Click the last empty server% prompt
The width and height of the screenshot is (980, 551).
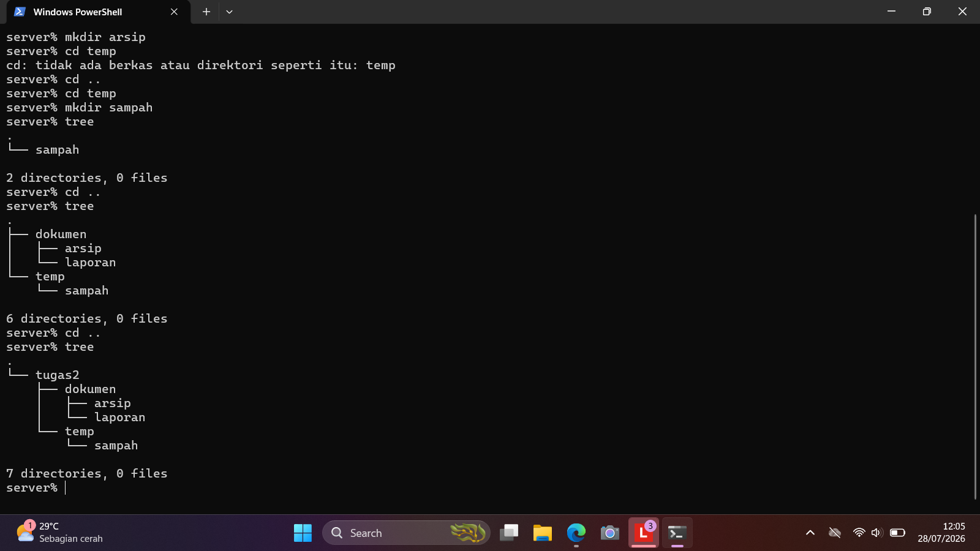coord(36,488)
